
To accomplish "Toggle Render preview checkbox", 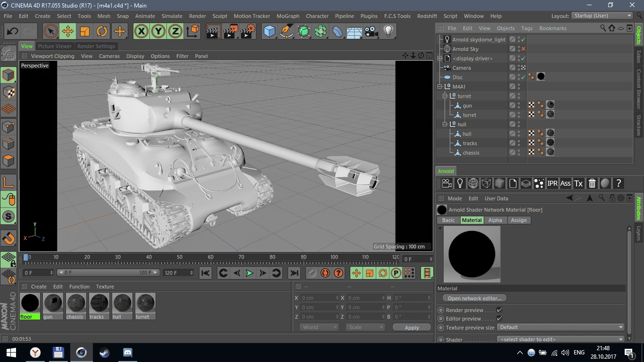I will pos(499,310).
